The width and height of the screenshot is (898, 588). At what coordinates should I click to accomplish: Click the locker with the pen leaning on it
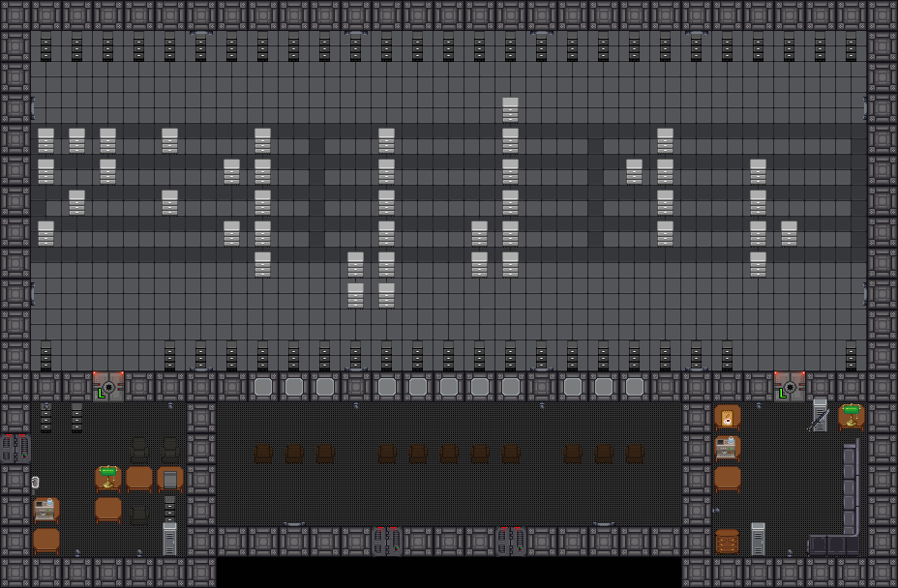coord(820,416)
